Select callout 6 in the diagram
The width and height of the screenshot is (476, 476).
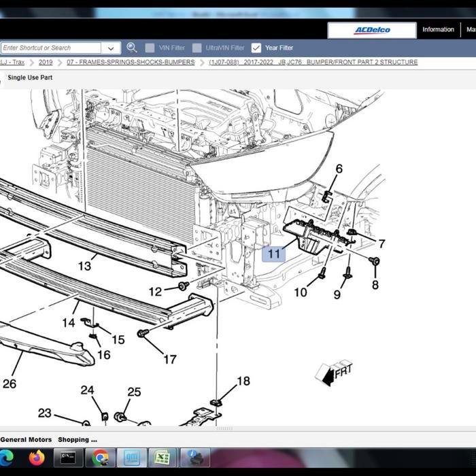click(339, 169)
